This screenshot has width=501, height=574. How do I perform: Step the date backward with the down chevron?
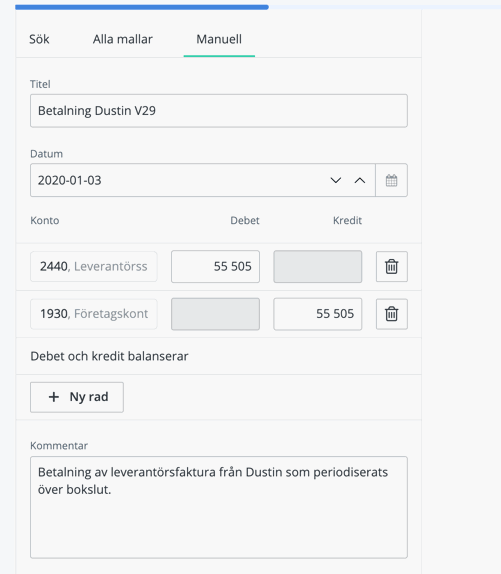(x=336, y=180)
